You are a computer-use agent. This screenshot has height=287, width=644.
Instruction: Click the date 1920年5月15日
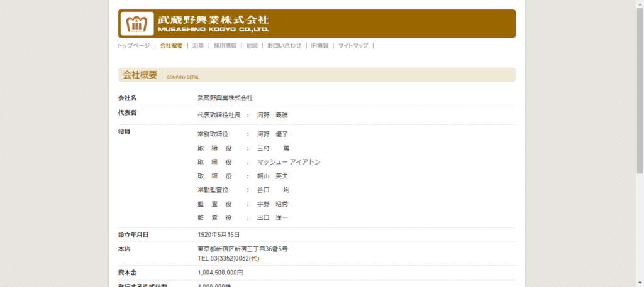218,235
